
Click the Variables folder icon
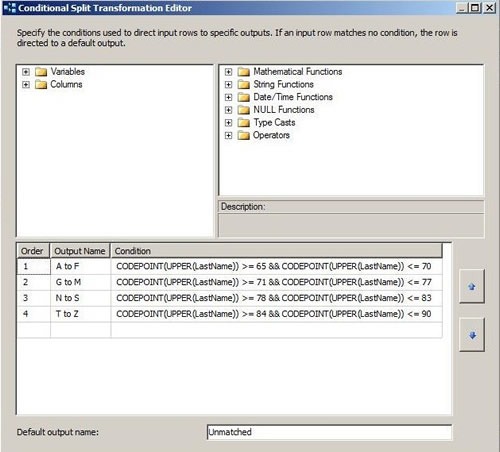pos(41,72)
